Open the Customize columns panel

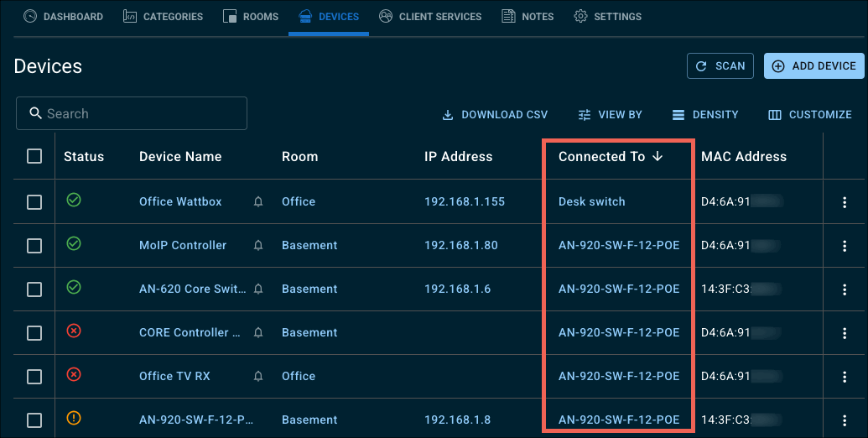[x=810, y=115]
